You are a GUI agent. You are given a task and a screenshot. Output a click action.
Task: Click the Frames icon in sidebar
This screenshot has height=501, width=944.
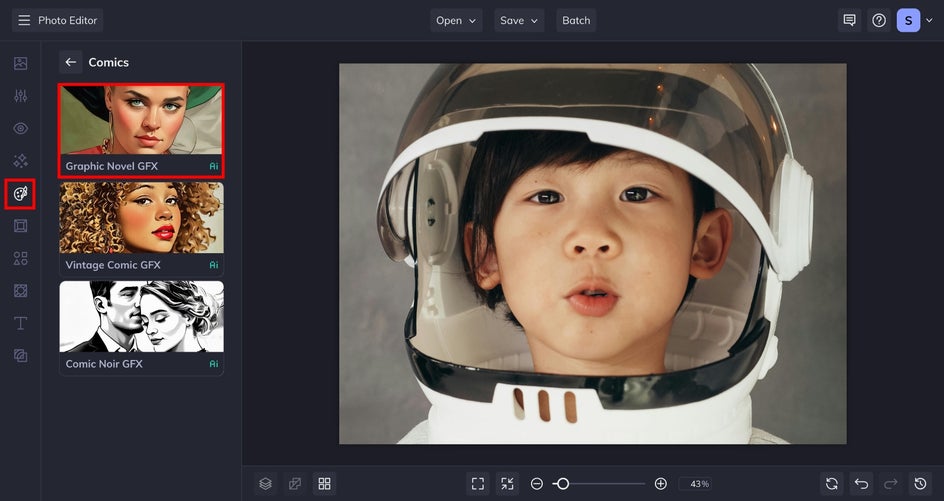coord(20,226)
